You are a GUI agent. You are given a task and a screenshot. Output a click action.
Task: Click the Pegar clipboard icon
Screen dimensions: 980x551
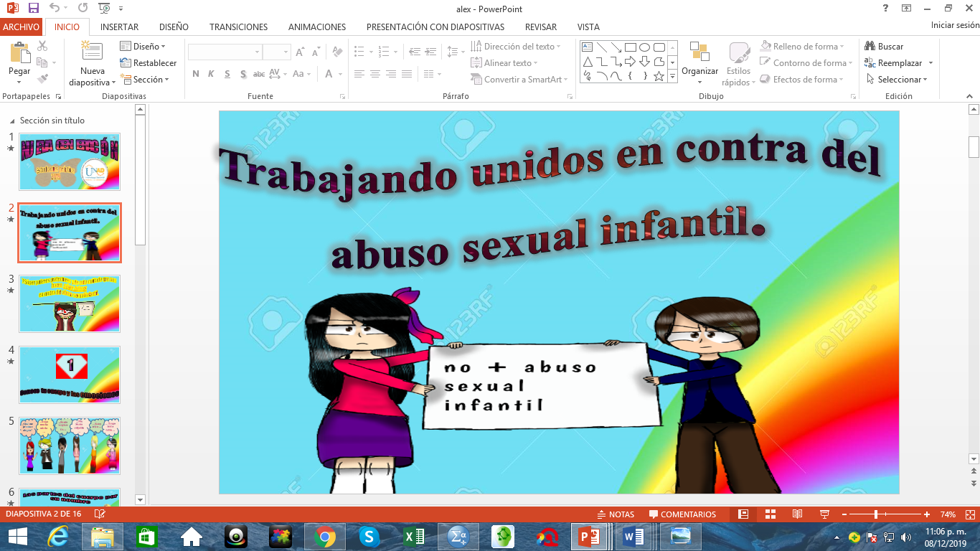coord(19,52)
